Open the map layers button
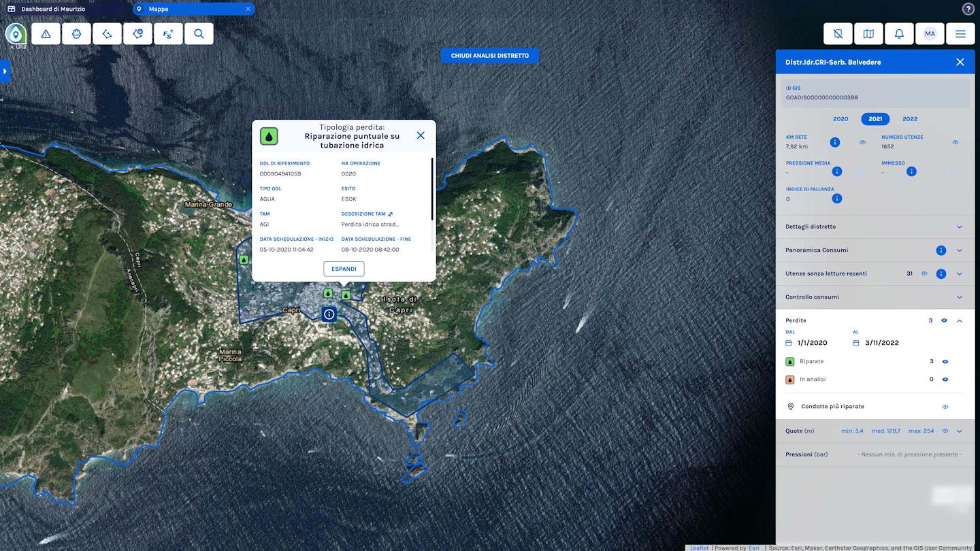Viewport: 980px width, 551px height. (868, 34)
